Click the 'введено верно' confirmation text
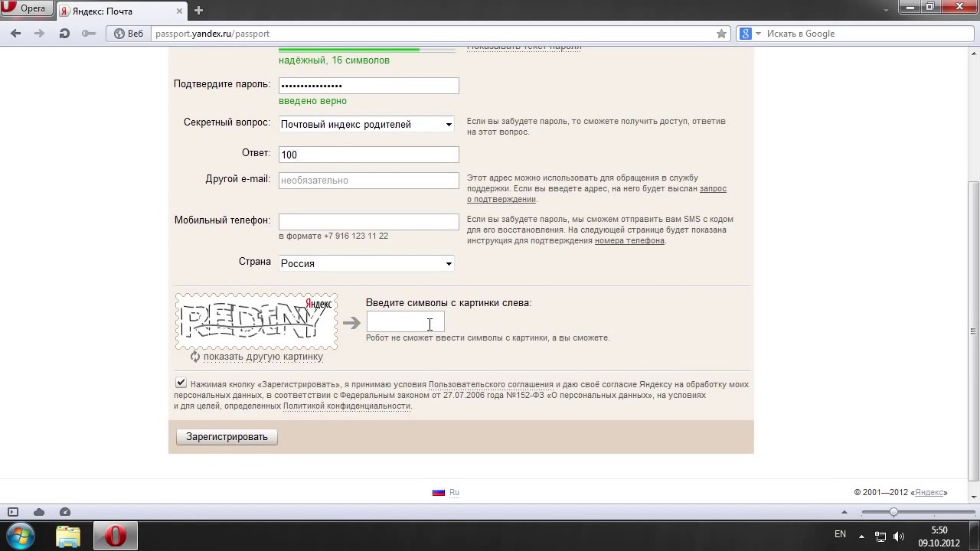 312,101
